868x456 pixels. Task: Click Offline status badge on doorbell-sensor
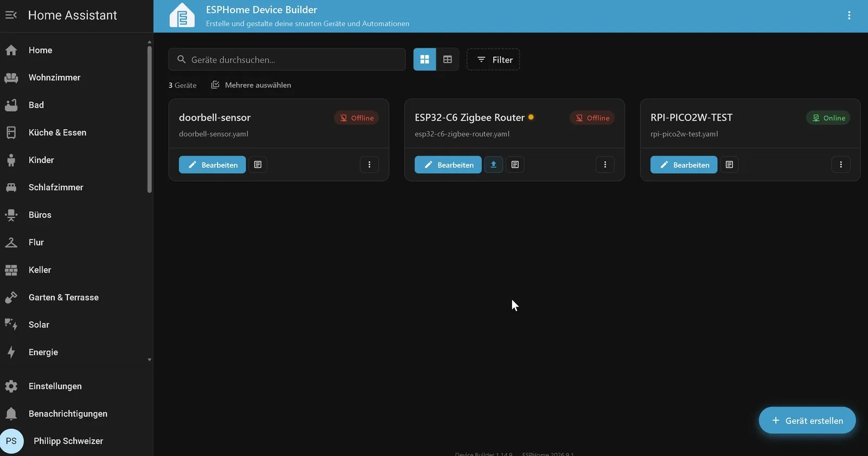(x=356, y=118)
